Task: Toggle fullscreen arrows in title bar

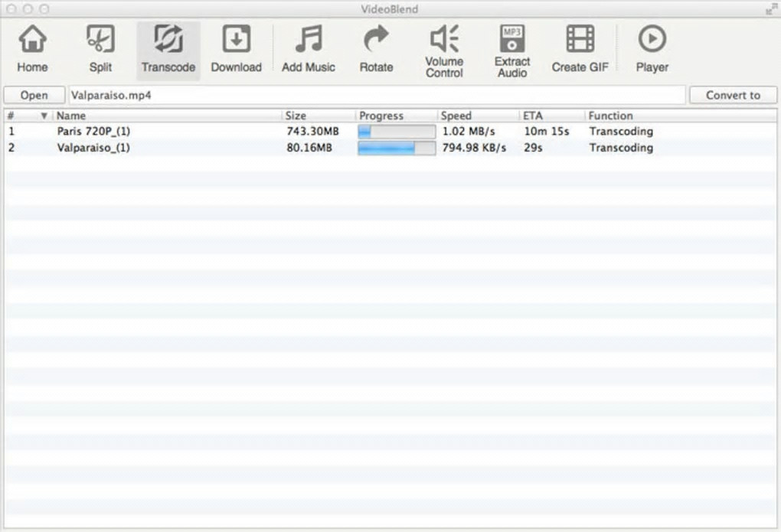Action: 772,8
